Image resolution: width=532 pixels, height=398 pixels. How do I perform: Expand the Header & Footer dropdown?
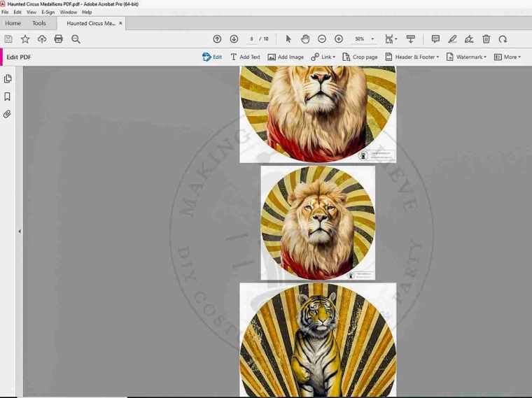pyautogui.click(x=412, y=57)
